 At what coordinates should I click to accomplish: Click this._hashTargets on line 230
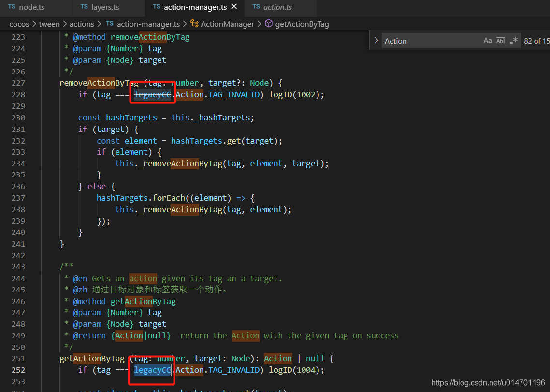210,117
